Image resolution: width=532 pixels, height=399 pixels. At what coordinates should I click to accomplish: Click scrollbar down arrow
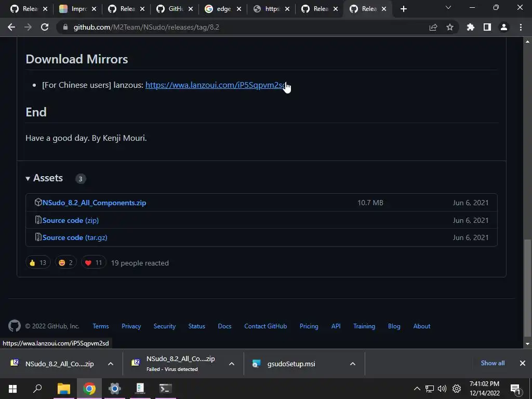point(528,344)
